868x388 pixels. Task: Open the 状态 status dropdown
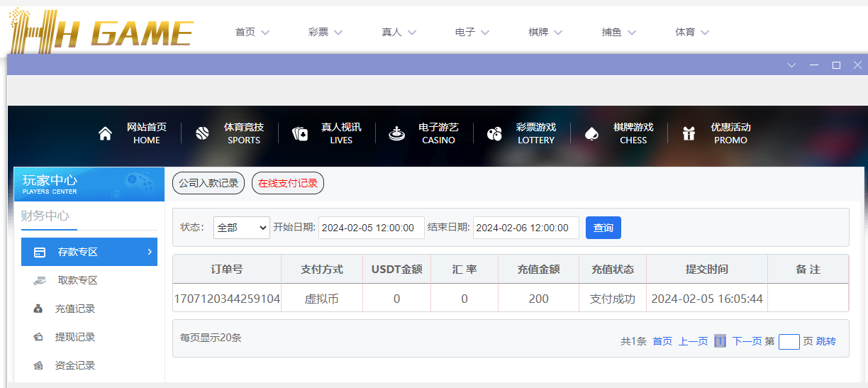click(x=241, y=228)
